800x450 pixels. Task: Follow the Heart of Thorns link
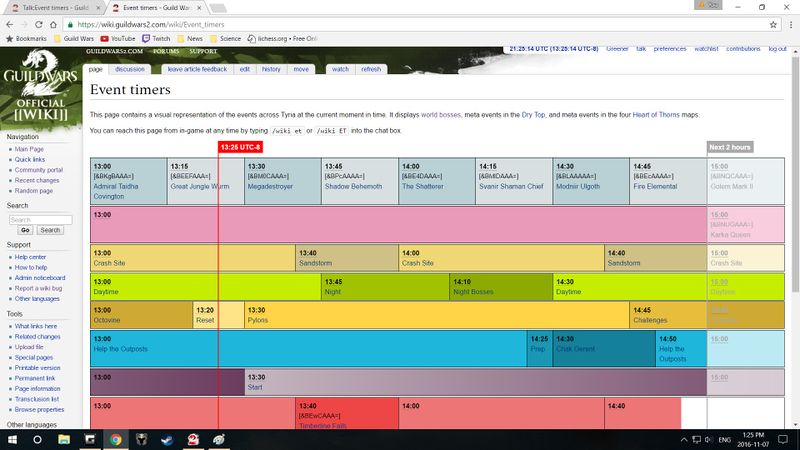click(x=656, y=115)
